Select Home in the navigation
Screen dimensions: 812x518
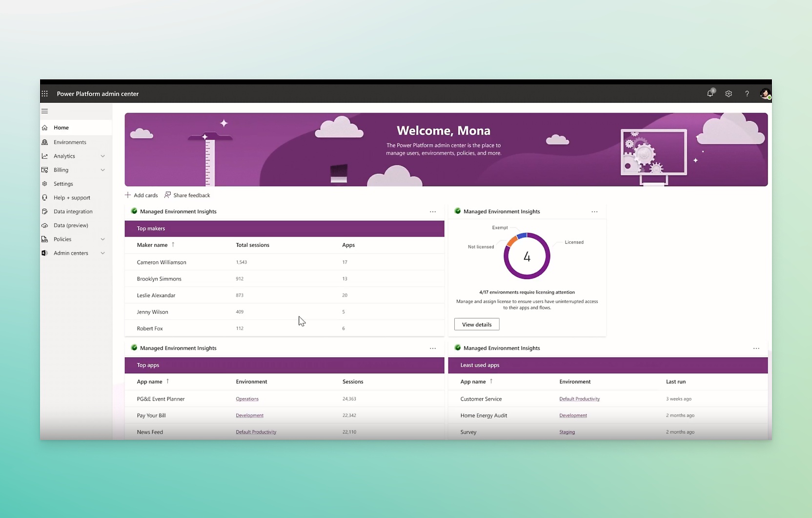(61, 127)
